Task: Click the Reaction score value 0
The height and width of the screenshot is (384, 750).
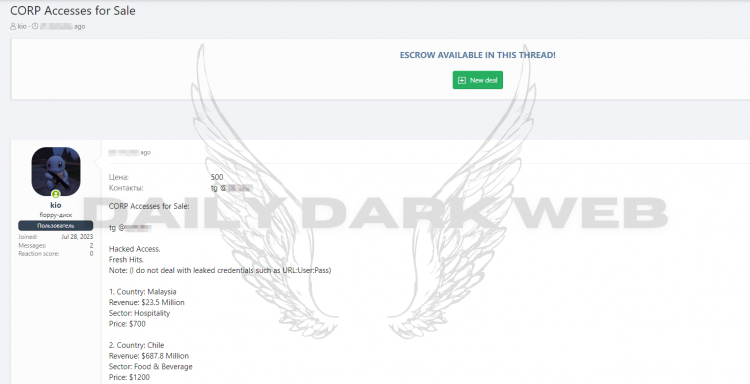Action: 91,254
